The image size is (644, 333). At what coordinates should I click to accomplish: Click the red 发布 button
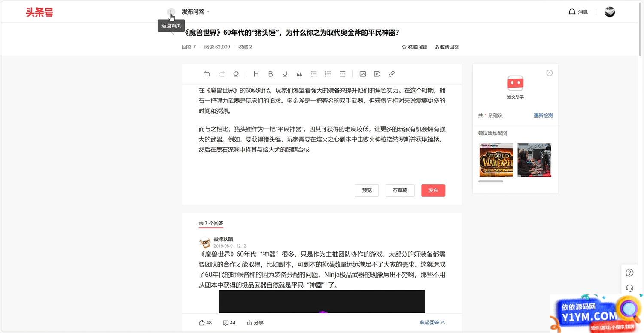[x=433, y=190]
